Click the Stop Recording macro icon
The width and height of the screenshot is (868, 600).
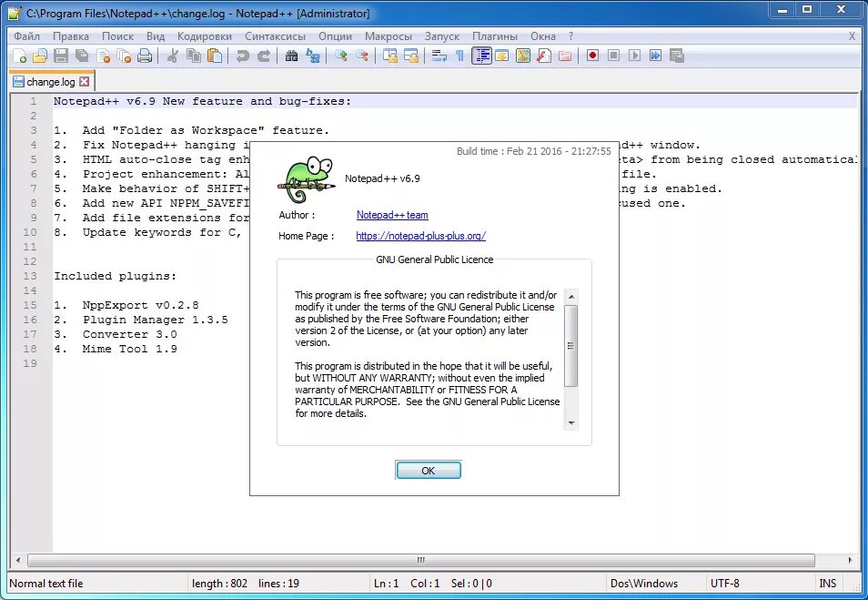pyautogui.click(x=614, y=56)
